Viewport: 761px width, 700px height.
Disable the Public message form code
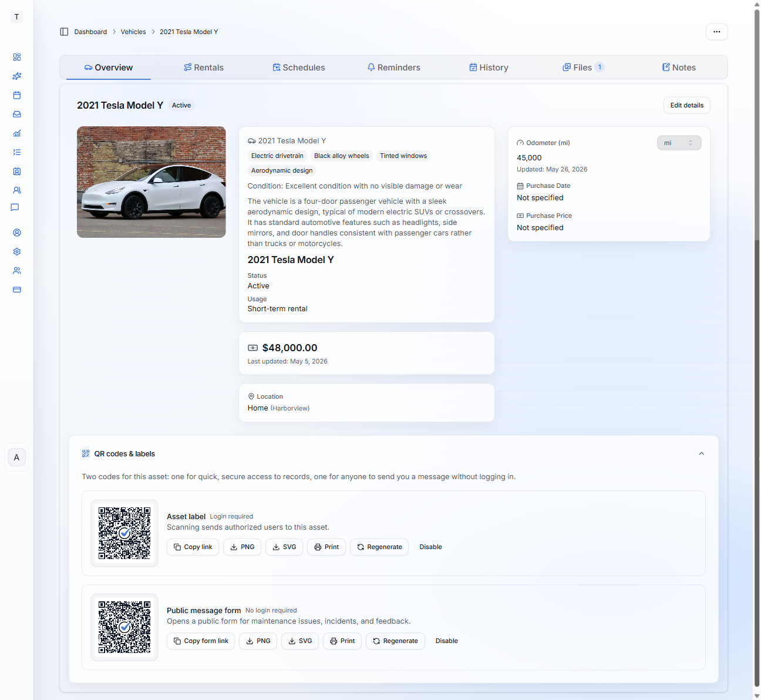(x=446, y=641)
